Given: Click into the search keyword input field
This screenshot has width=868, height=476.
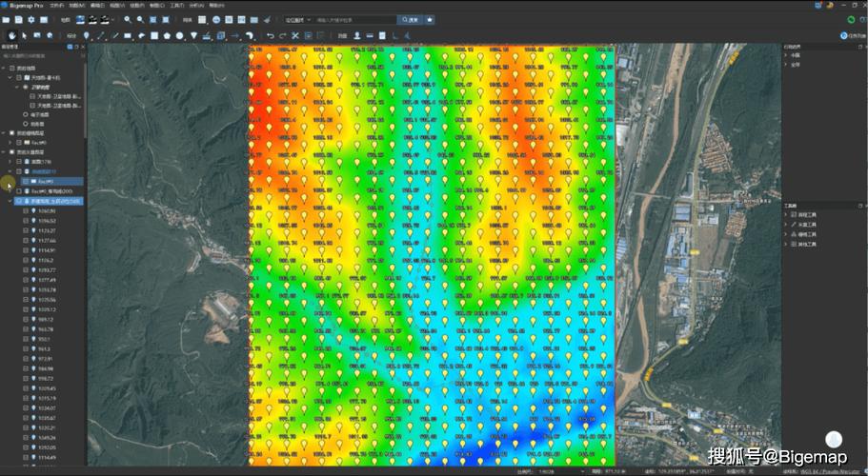Looking at the screenshot, I should (353, 19).
